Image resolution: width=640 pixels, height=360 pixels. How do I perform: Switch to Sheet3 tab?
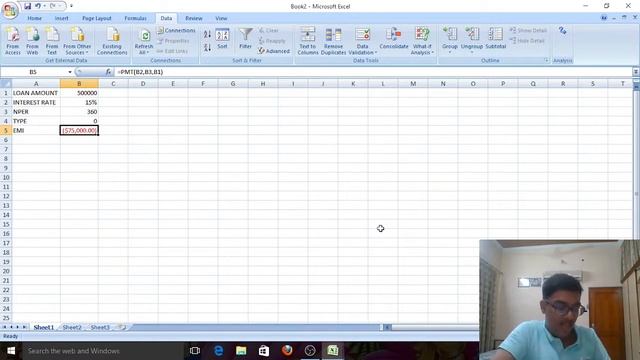[x=100, y=327]
